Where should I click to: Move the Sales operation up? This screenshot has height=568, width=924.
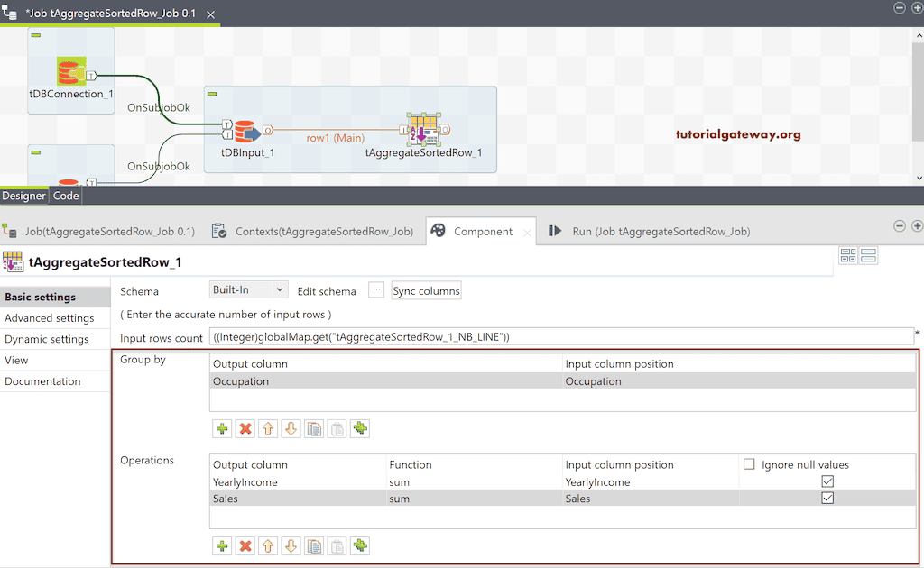(x=268, y=545)
